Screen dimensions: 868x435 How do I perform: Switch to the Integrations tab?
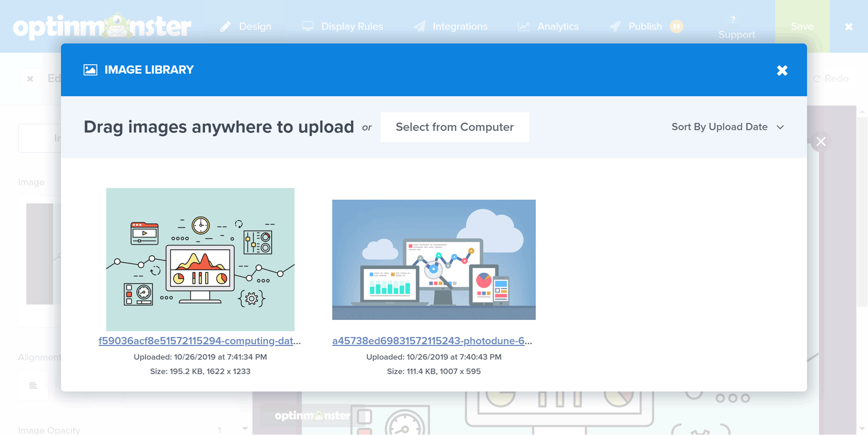point(451,26)
